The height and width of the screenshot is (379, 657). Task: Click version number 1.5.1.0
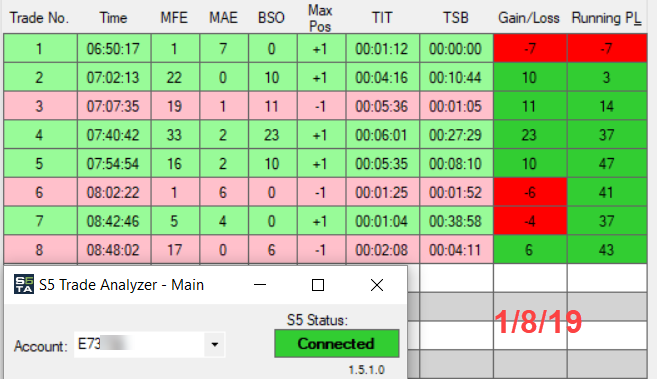367,370
